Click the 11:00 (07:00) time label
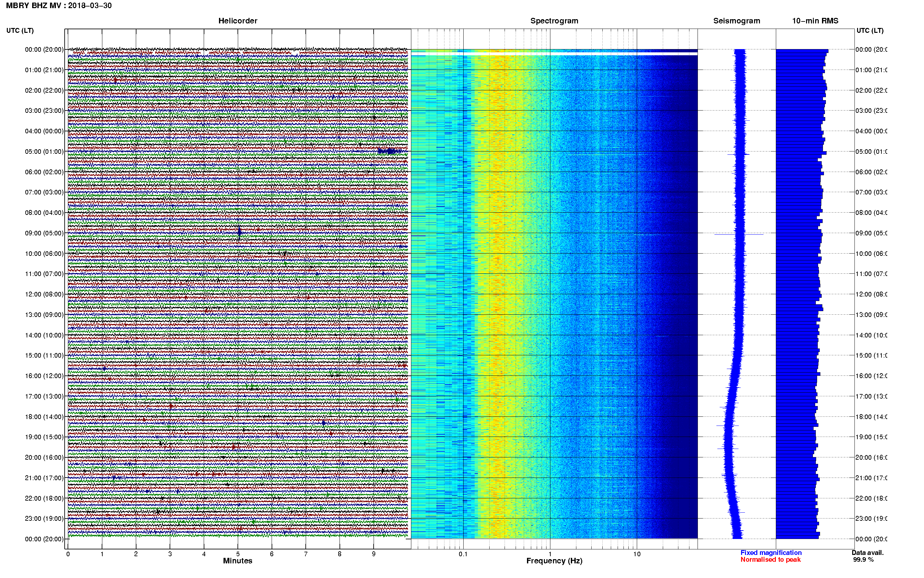Image resolution: width=924 pixels, height=578 pixels. 44,274
